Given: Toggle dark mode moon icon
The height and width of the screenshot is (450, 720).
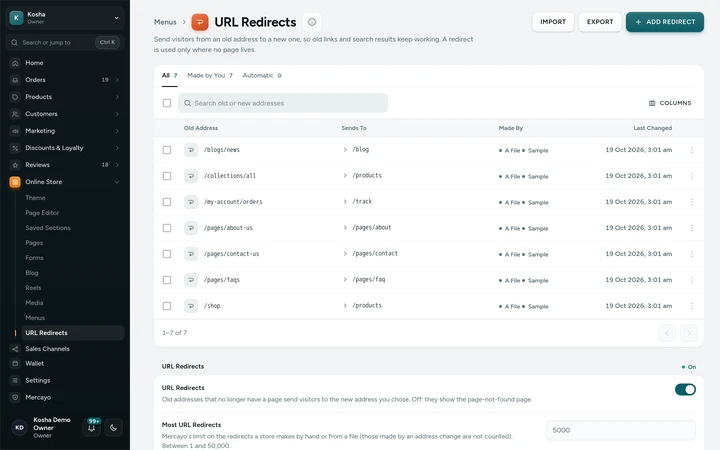Looking at the screenshot, I should point(113,428).
